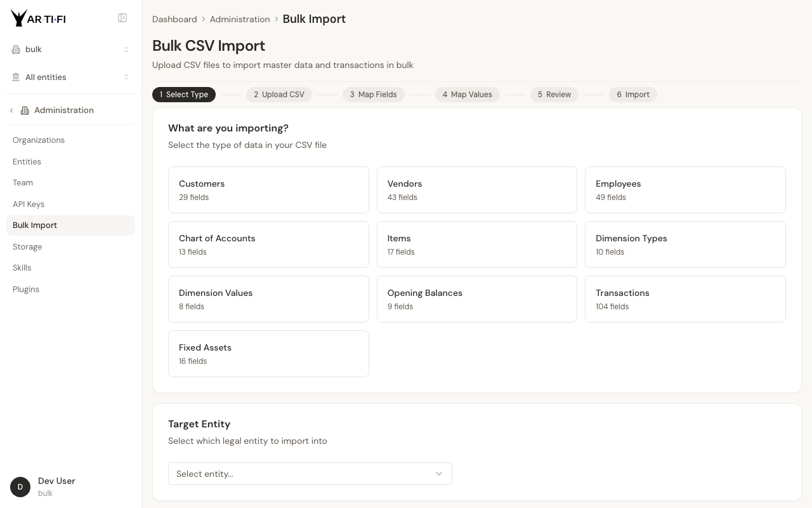This screenshot has width=812, height=508.
Task: Select the Customers import type card
Action: pos(268,190)
